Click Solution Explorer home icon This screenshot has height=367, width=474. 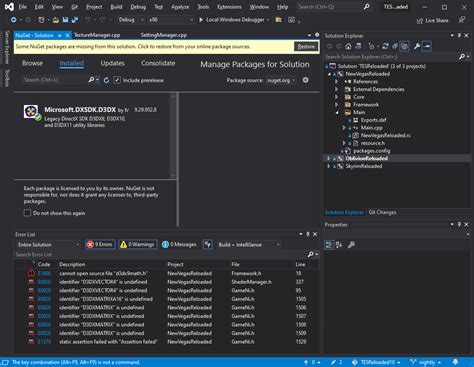[348, 46]
